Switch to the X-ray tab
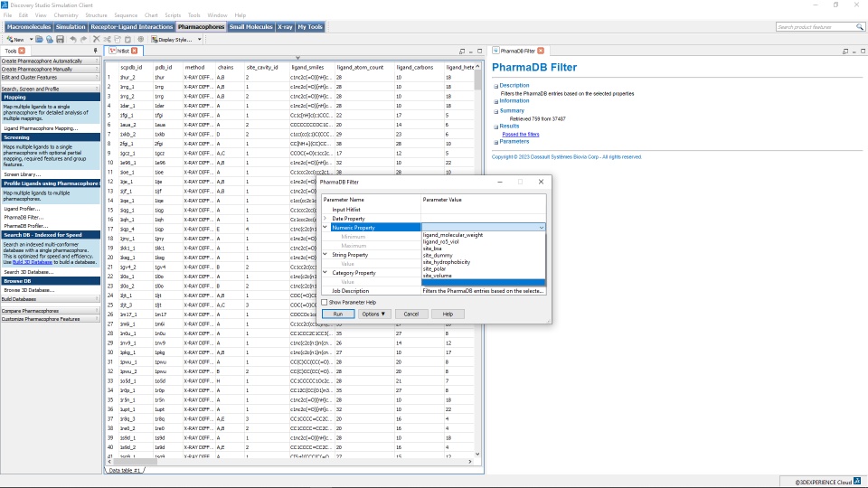 point(285,26)
